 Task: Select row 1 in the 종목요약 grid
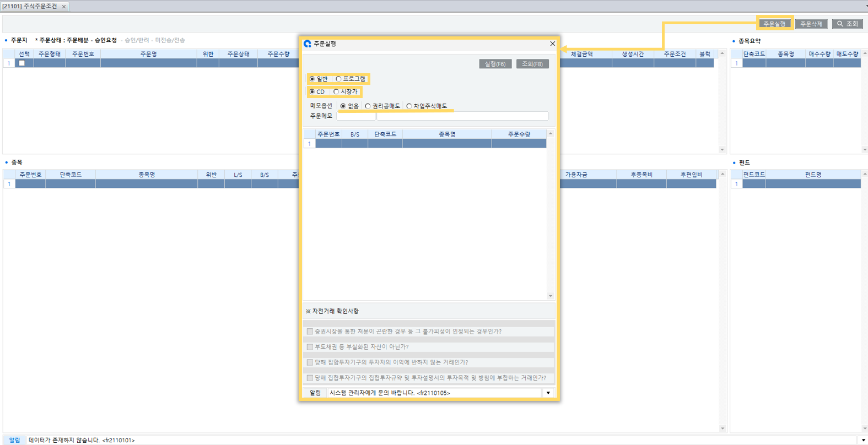click(x=796, y=63)
